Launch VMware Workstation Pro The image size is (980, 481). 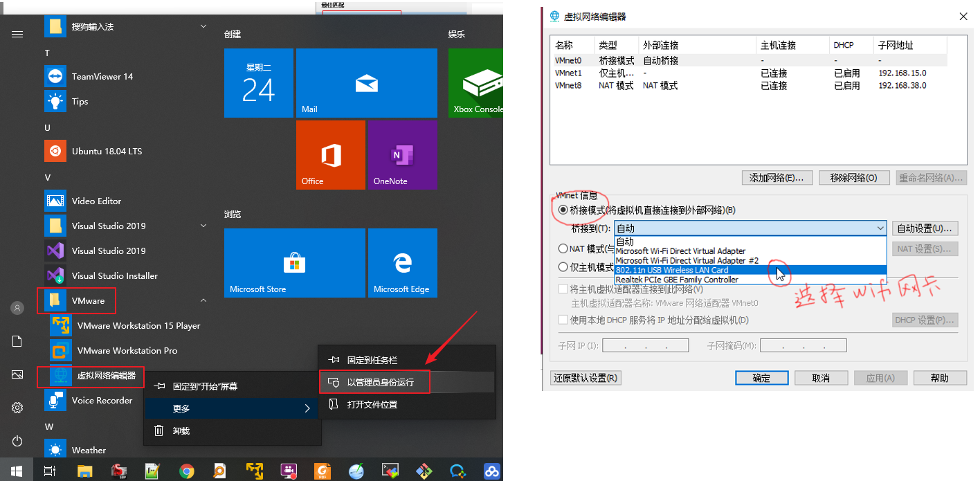pyautogui.click(x=127, y=350)
